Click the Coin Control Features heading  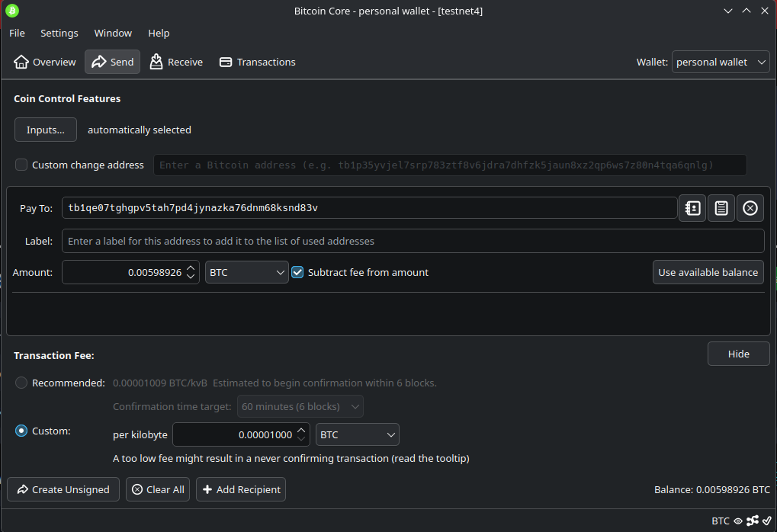tap(67, 98)
